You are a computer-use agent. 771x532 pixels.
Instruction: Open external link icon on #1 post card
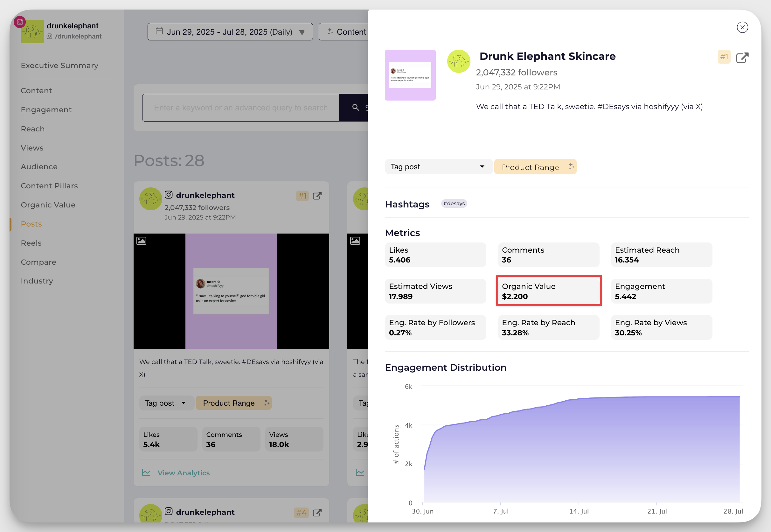click(317, 196)
